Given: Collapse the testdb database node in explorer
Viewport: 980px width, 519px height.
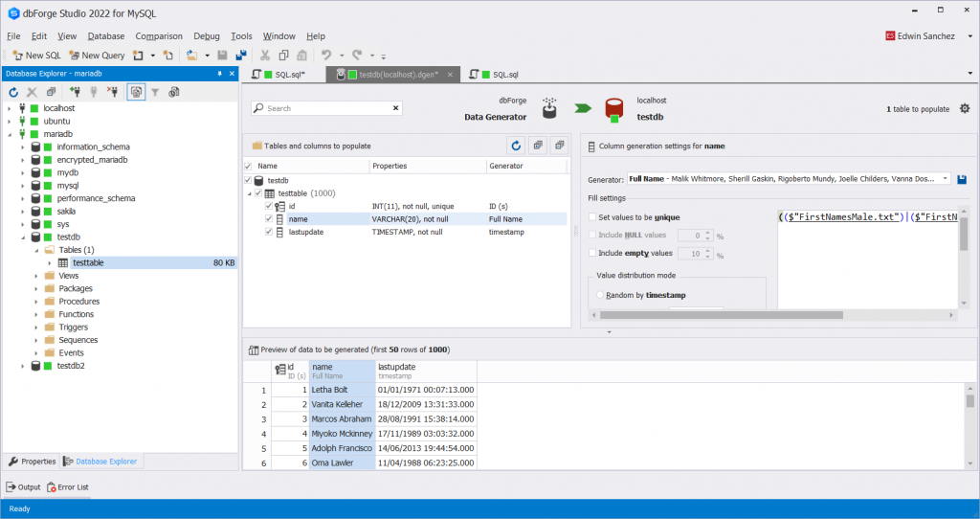Looking at the screenshot, I should 23,237.
